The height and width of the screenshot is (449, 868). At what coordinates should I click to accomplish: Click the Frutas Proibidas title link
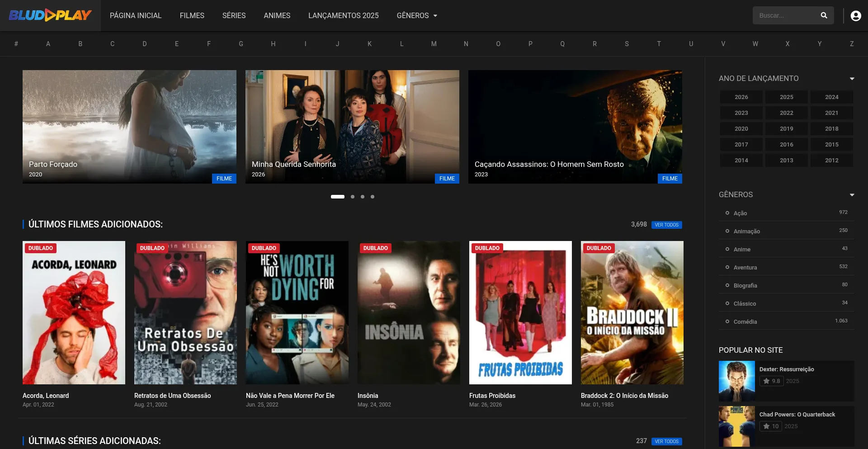pos(492,396)
